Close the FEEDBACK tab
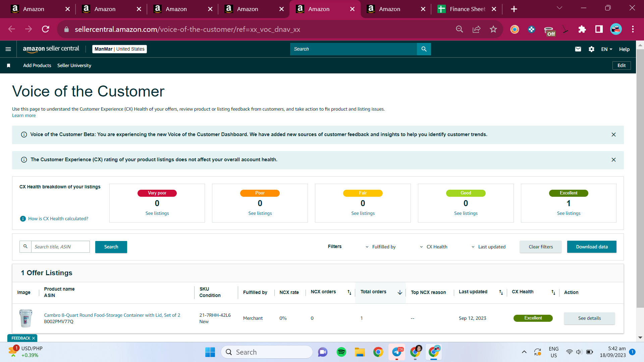 pos(34,339)
